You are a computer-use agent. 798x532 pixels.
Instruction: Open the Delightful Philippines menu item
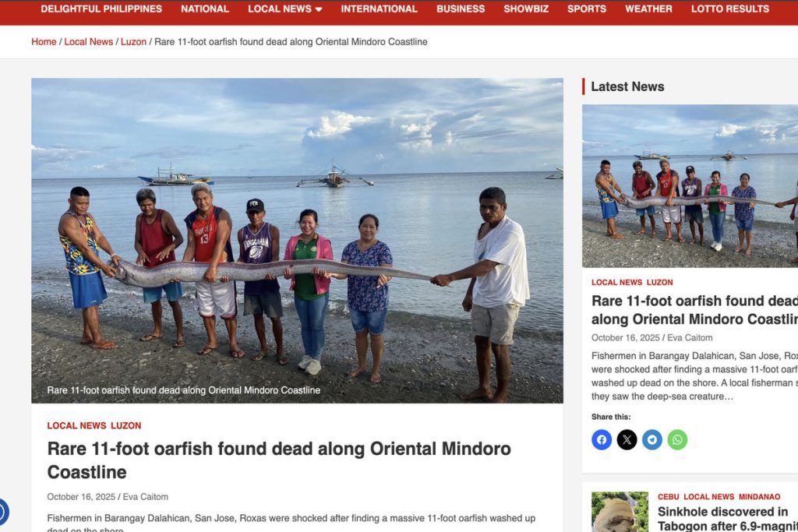click(x=101, y=9)
